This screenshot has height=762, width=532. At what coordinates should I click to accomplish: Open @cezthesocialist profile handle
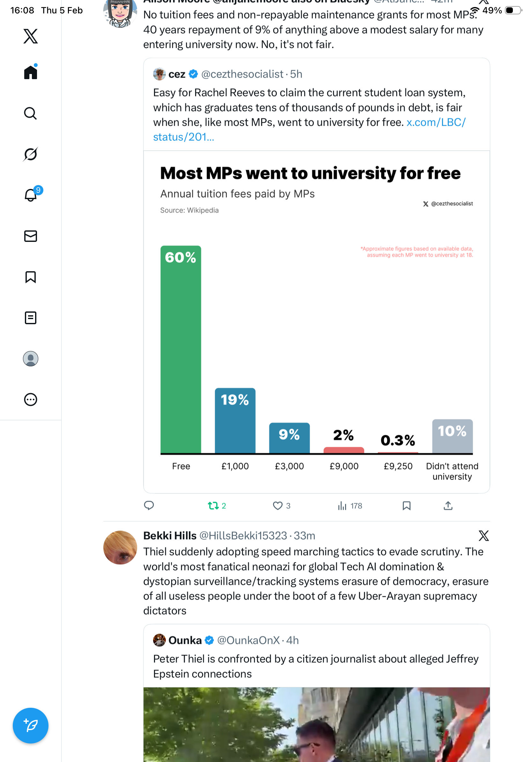pos(242,74)
